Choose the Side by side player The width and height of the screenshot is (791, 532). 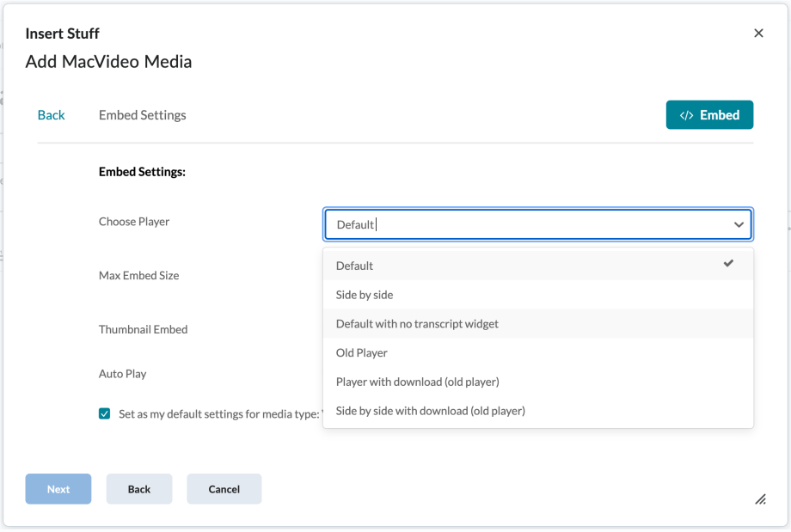(538, 295)
